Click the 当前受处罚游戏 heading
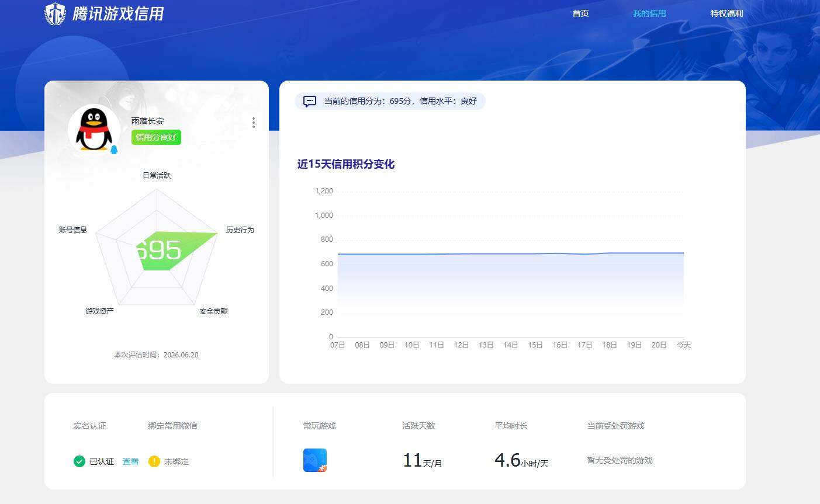 coord(615,426)
